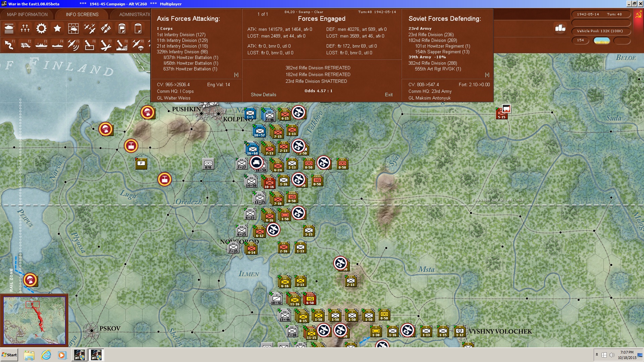Expand the victory chart podium icon

560,28
